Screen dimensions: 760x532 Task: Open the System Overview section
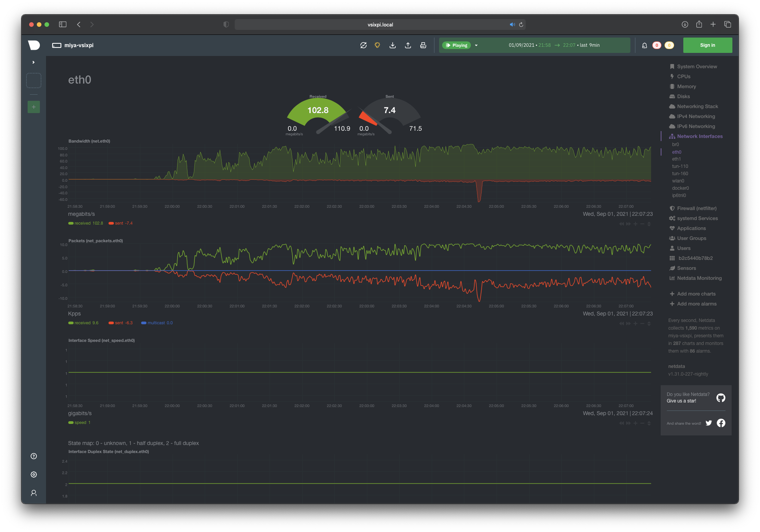click(x=697, y=66)
